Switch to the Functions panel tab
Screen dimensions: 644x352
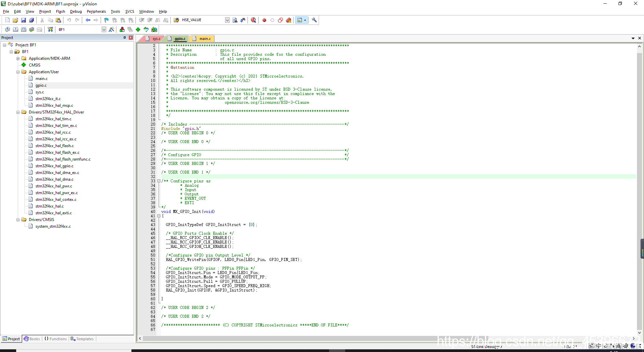[56, 339]
